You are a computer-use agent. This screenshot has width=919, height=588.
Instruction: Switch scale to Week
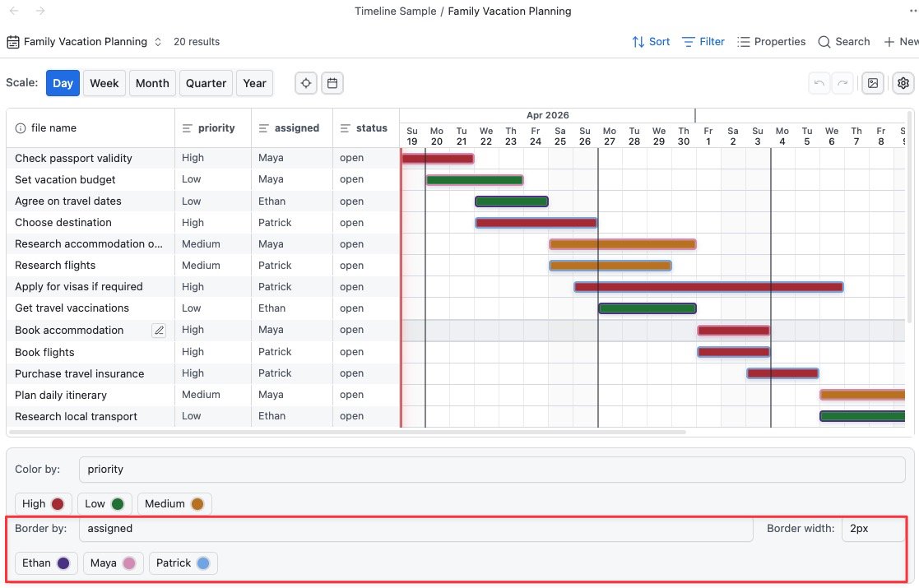tap(104, 83)
